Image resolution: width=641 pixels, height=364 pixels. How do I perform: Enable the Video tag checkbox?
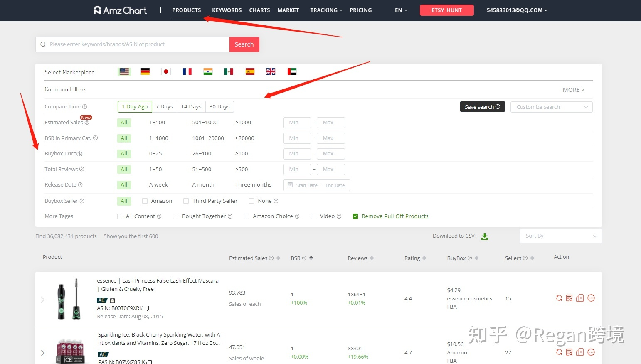314,216
